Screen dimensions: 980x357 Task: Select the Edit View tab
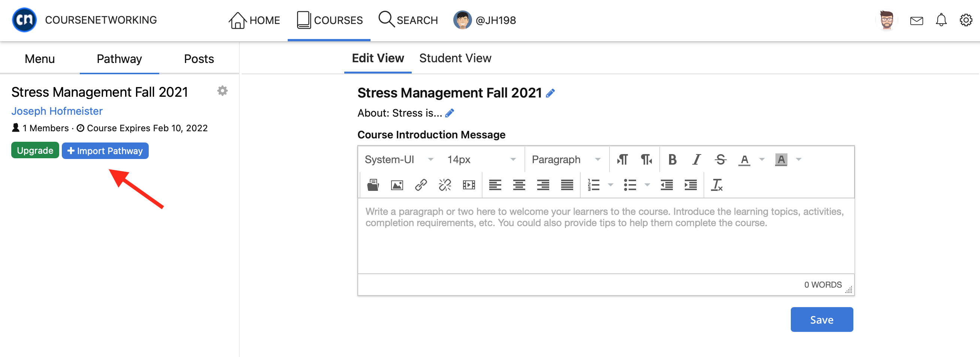(377, 58)
